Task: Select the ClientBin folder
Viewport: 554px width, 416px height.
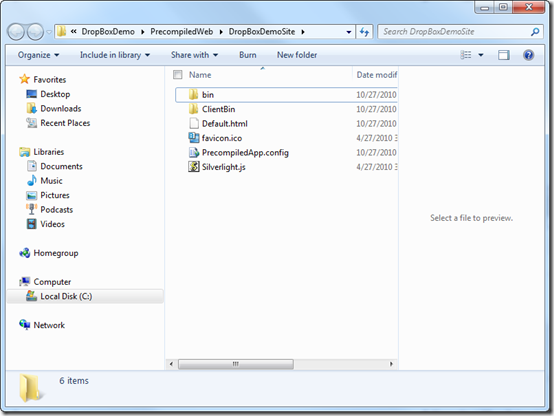Action: (218, 109)
